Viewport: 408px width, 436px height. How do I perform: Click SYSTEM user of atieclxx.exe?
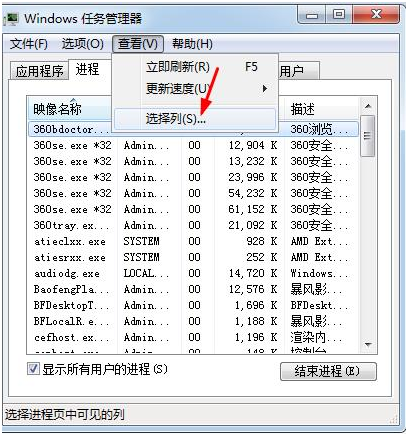tap(142, 241)
